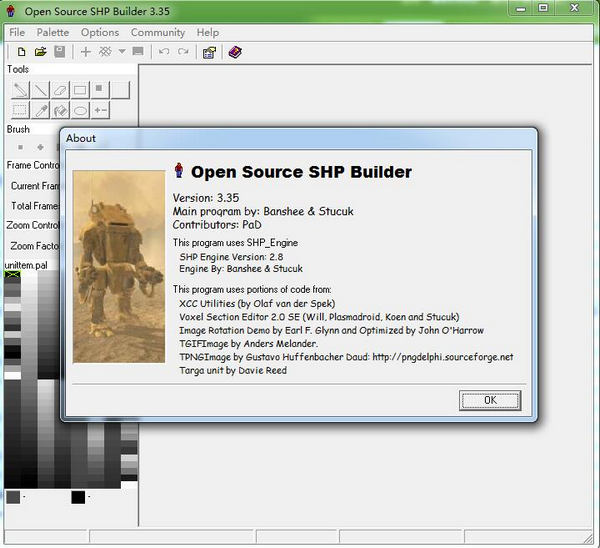Open the File menu
Image resolution: width=600 pixels, height=548 pixels.
[x=17, y=33]
